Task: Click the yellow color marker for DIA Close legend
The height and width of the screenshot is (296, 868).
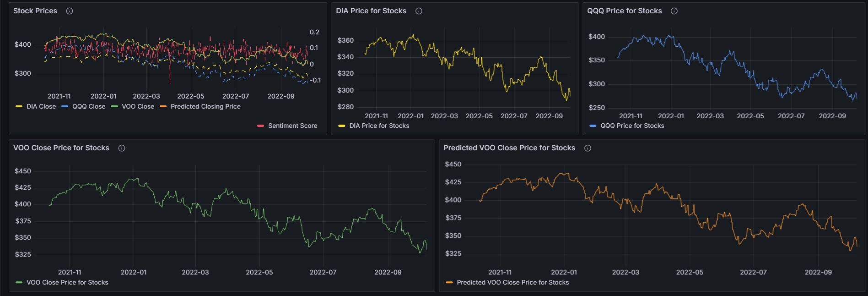Action: (x=19, y=106)
